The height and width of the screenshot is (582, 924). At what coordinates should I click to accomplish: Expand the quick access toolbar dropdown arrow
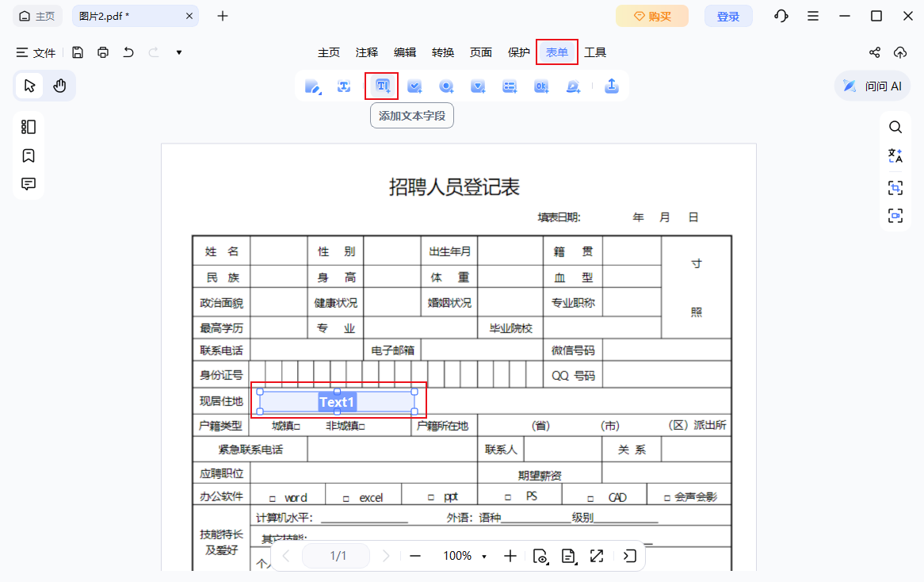pyautogui.click(x=179, y=52)
